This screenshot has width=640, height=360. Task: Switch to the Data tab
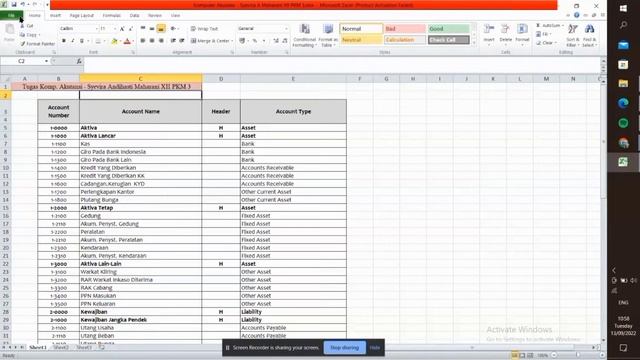point(134,16)
